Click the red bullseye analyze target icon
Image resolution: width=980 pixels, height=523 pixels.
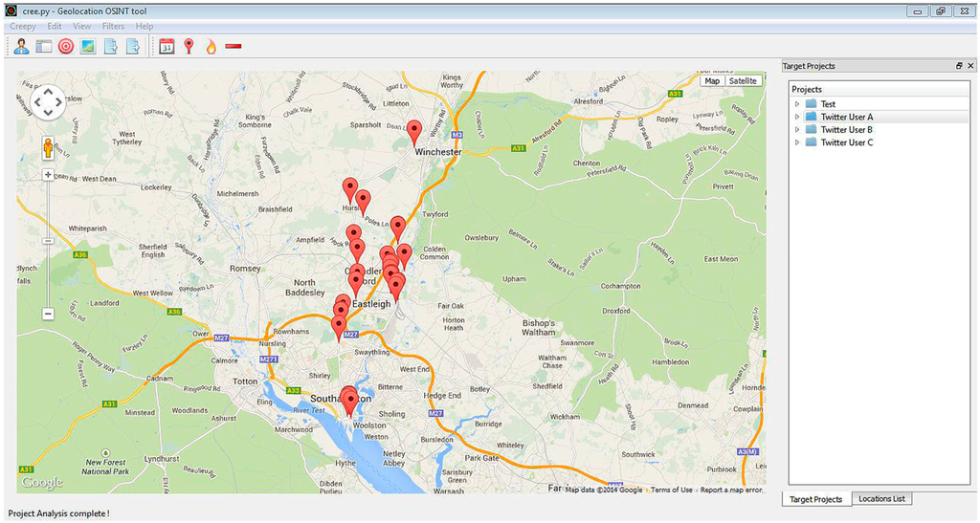[x=65, y=46]
